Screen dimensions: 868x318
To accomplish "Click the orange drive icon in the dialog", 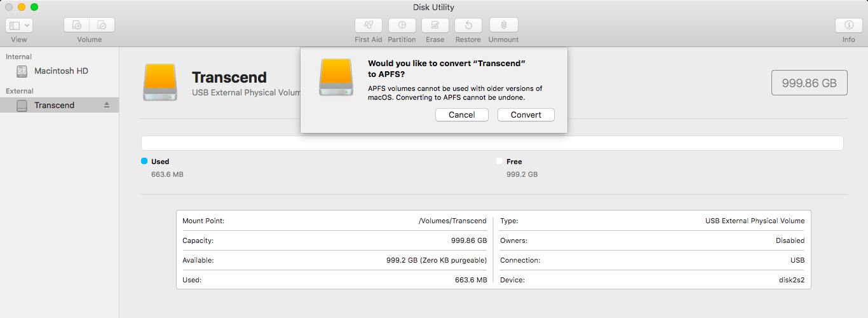I will tap(336, 78).
